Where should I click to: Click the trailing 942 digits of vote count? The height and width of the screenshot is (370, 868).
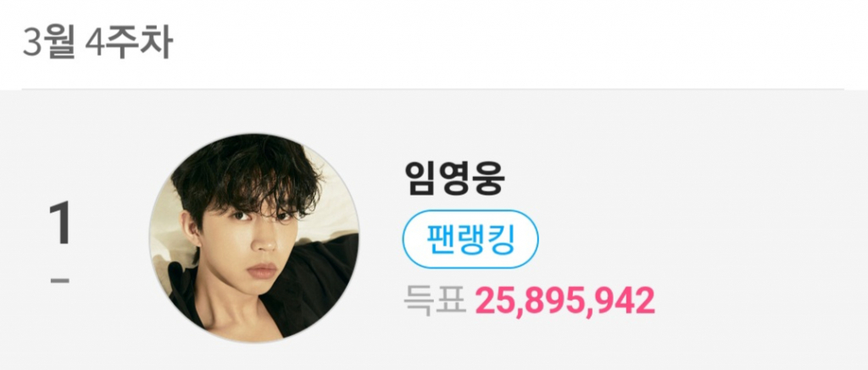(630, 302)
